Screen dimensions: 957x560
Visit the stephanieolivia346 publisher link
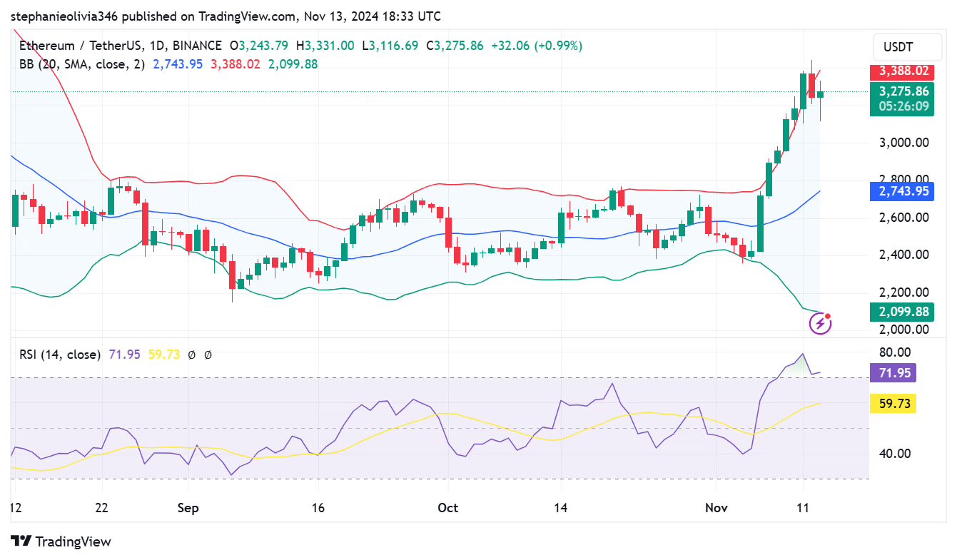(64, 16)
